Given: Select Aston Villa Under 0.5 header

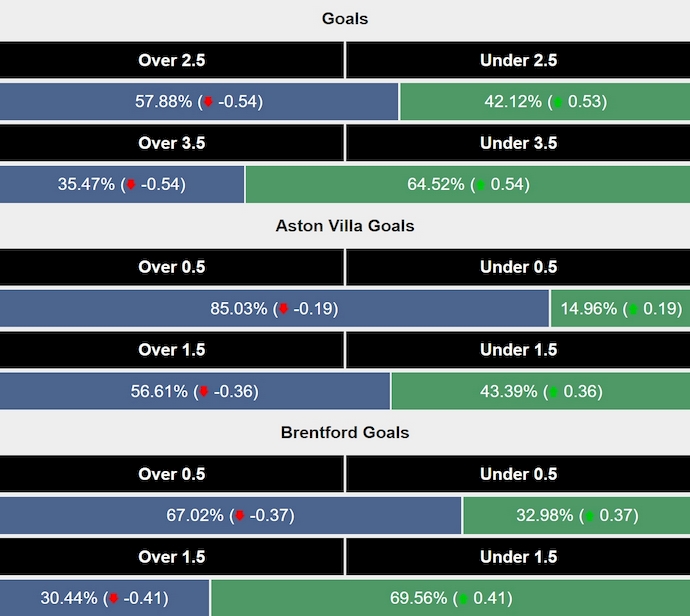Looking at the screenshot, I should click(x=518, y=267).
